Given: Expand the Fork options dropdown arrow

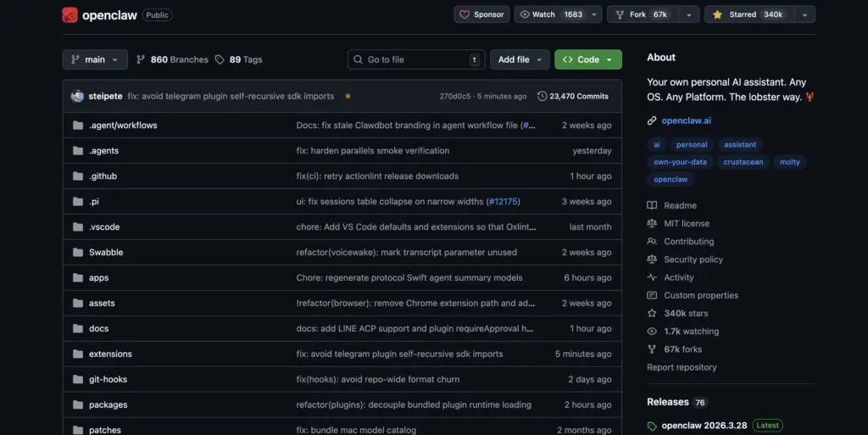Looking at the screenshot, I should pyautogui.click(x=689, y=14).
